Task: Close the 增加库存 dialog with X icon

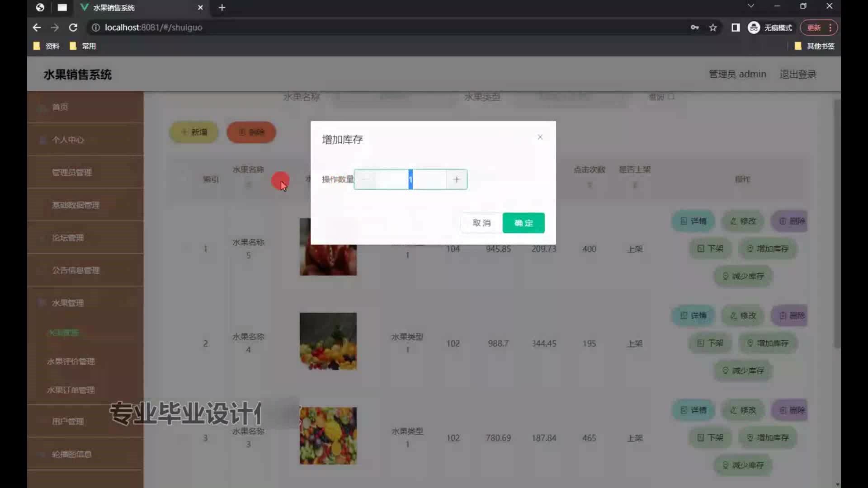Action: [540, 137]
